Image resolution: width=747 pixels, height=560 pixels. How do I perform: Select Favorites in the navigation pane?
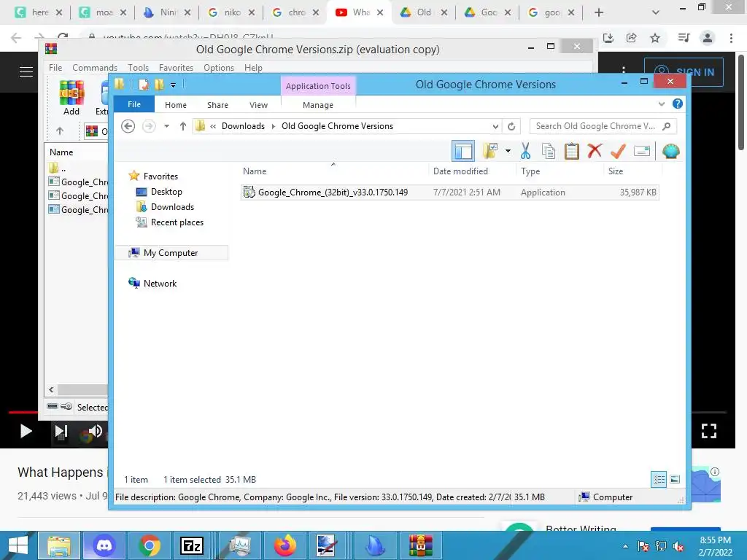click(160, 176)
